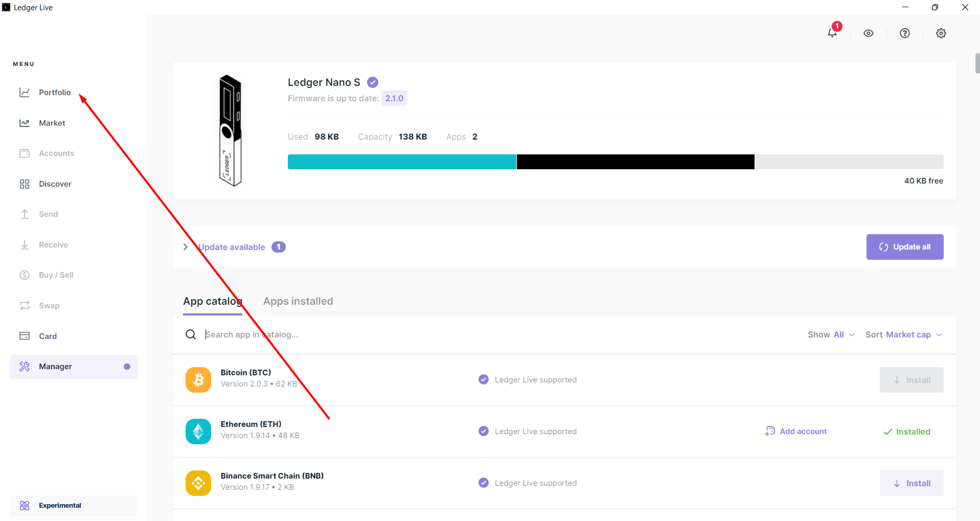Open the Discover section
This screenshot has width=980, height=521.
(x=55, y=184)
